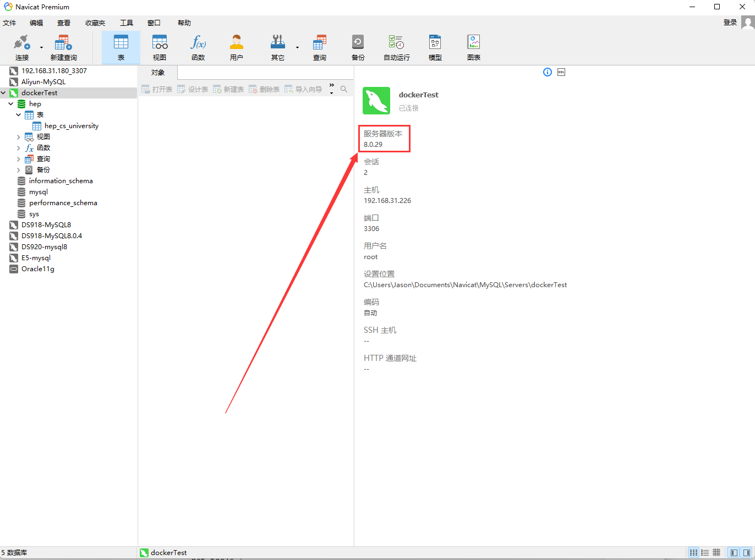Select the 192.168.31.180_3307 connection
The height and width of the screenshot is (560, 755).
pos(54,71)
